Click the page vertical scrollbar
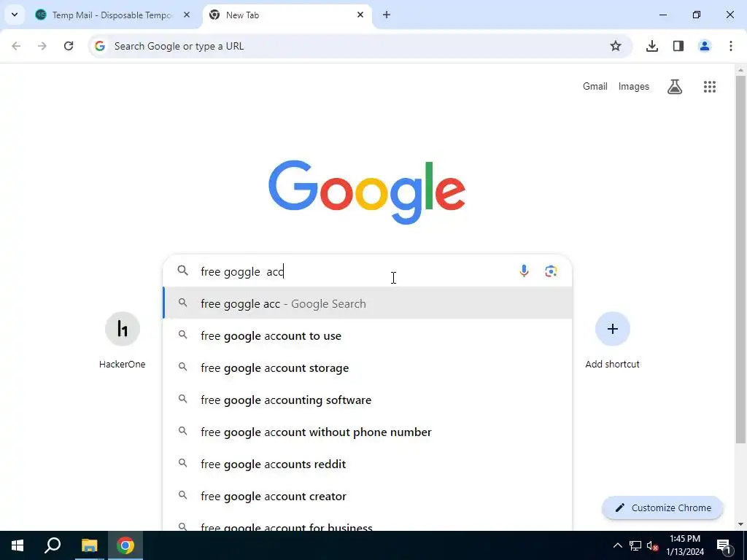 tap(740, 260)
